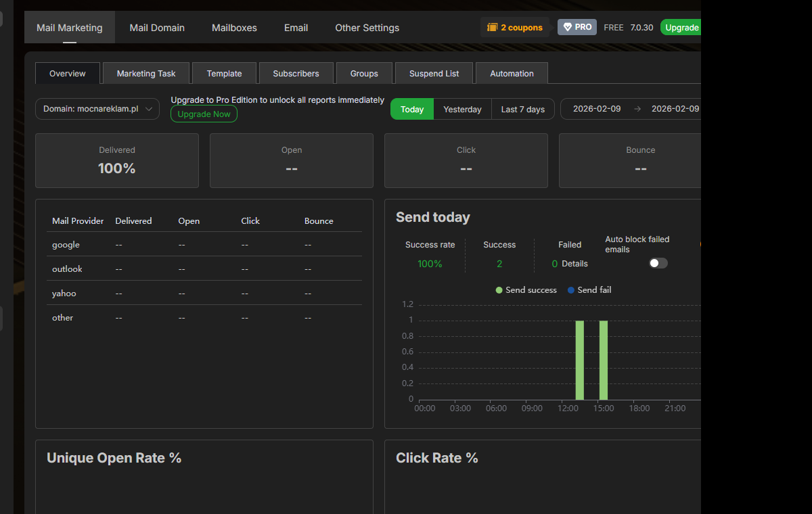Click the Open summary card
812x514 pixels.
292,160
